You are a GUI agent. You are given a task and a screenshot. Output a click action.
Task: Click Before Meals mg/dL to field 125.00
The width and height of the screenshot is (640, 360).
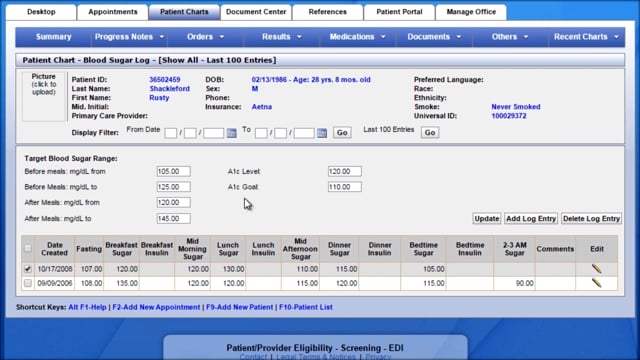coord(173,187)
